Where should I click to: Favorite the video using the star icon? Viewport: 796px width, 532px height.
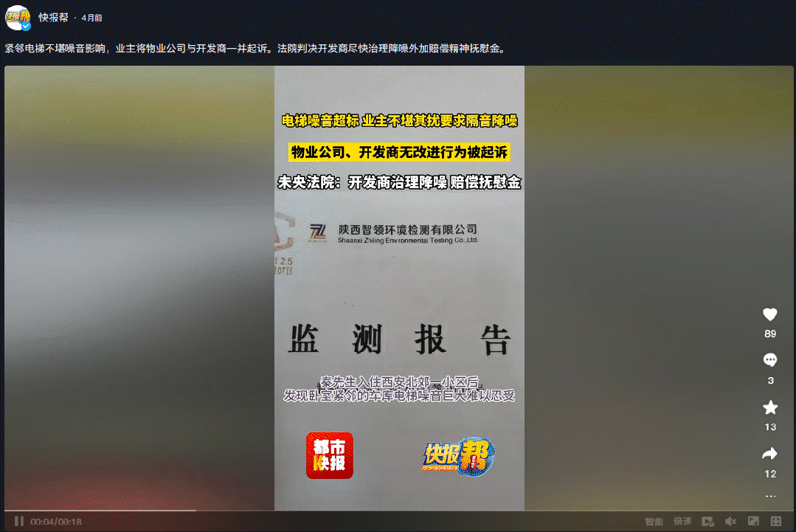click(x=770, y=407)
